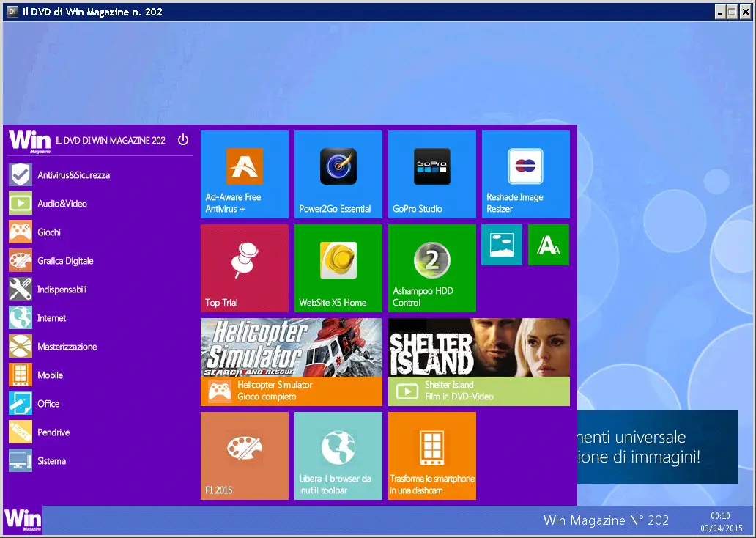Select the Reshade Image Resizer tile
756x538 pixels.
click(525, 174)
